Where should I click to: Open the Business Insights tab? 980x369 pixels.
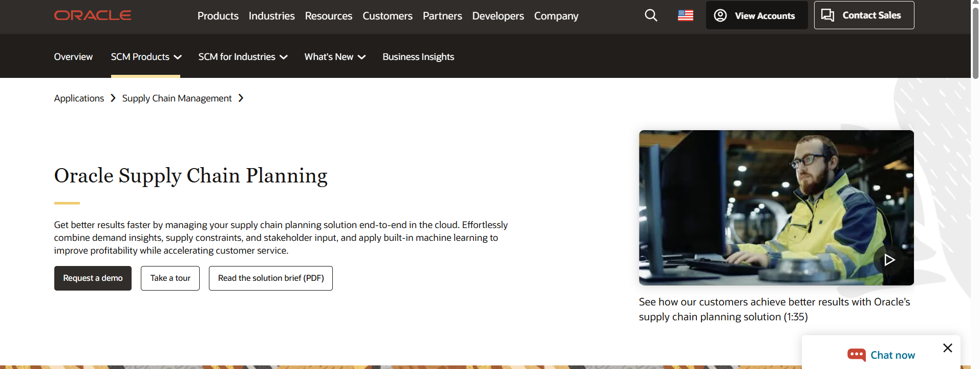(418, 57)
